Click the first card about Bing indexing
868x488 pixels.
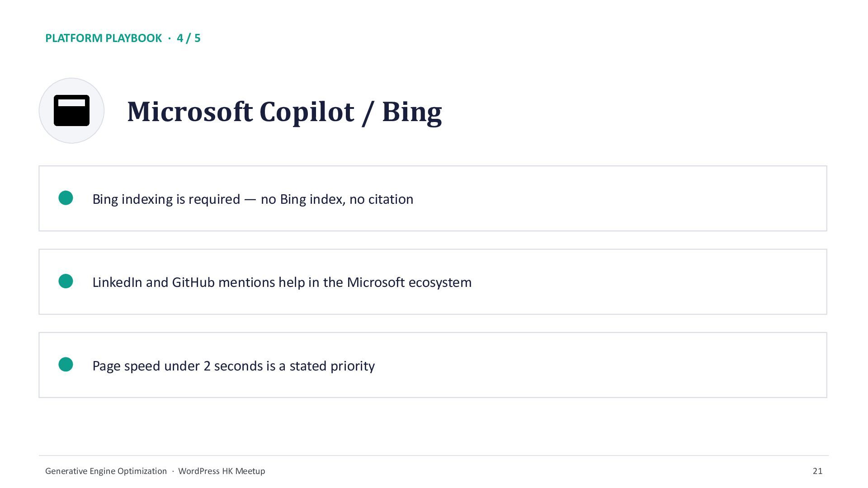point(433,198)
